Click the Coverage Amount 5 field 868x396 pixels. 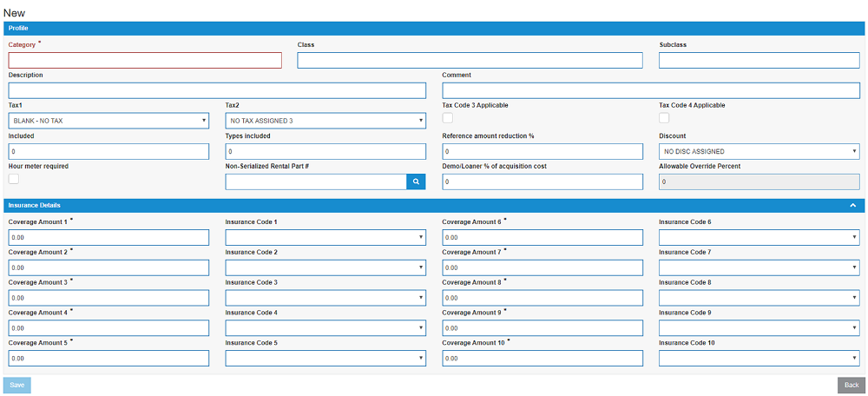tap(109, 359)
